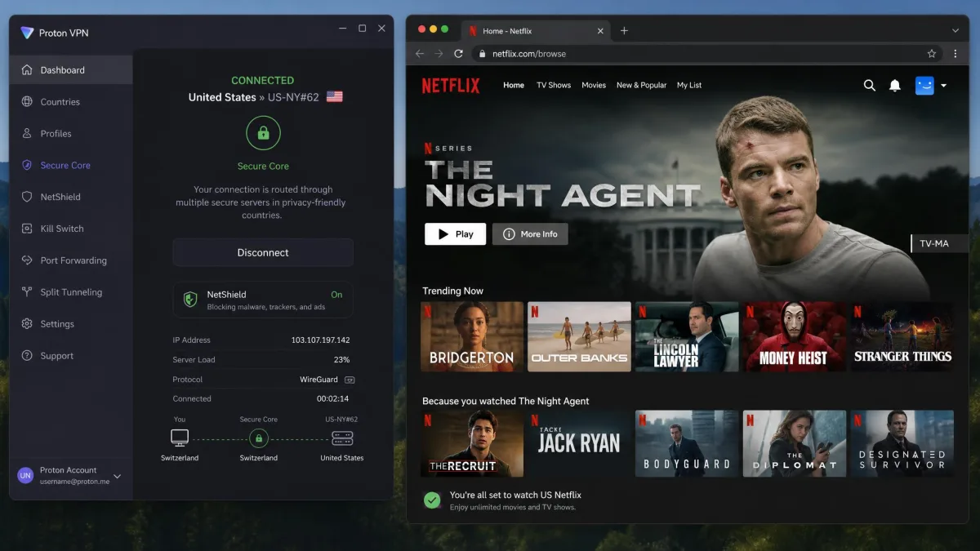Open Netflix notifications bell
Screen dimensions: 980x551
[895, 85]
